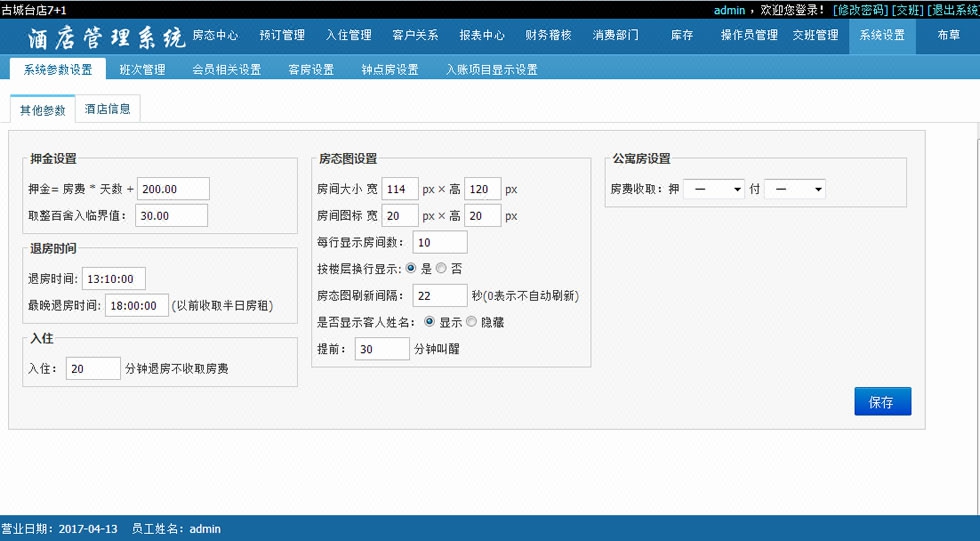980x541 pixels.
Task: Click the (以前收取半日房租) note
Action: click(222, 305)
